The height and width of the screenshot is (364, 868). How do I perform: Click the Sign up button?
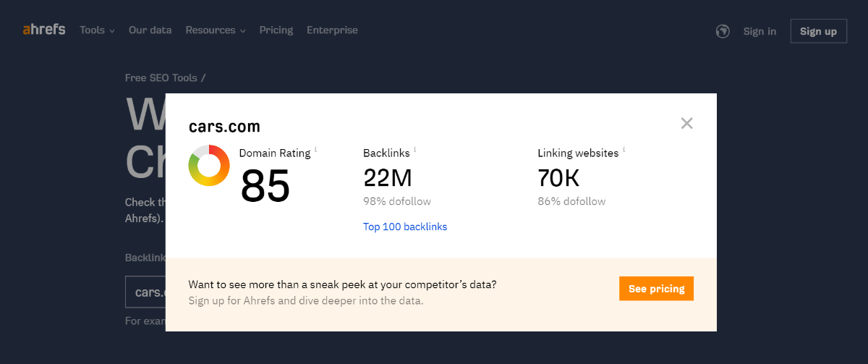click(819, 31)
